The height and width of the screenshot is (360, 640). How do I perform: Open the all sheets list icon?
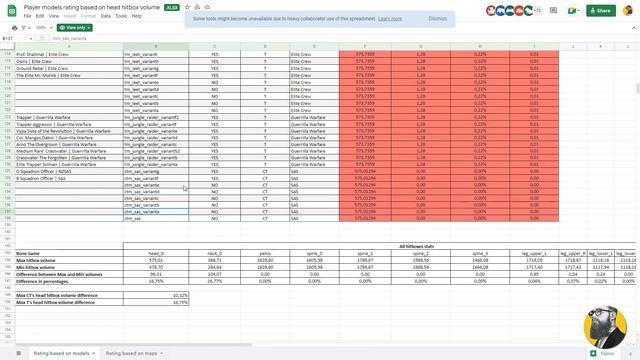(18, 353)
